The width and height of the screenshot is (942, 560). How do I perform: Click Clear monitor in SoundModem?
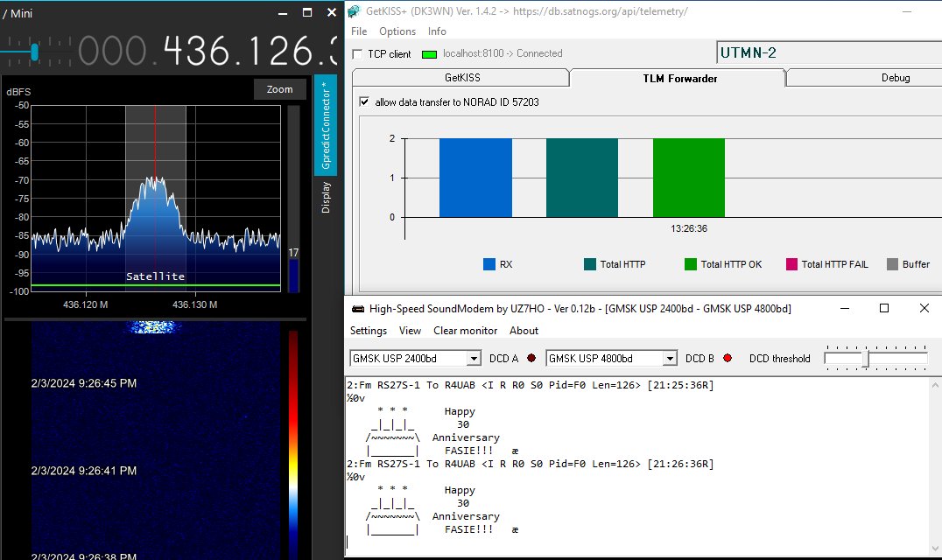click(465, 331)
